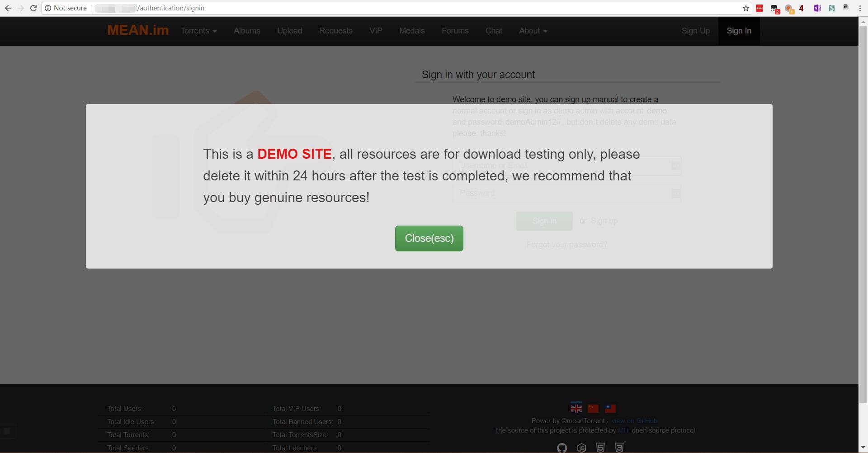Select the China flag language option
The width and height of the screenshot is (868, 453).
[593, 408]
